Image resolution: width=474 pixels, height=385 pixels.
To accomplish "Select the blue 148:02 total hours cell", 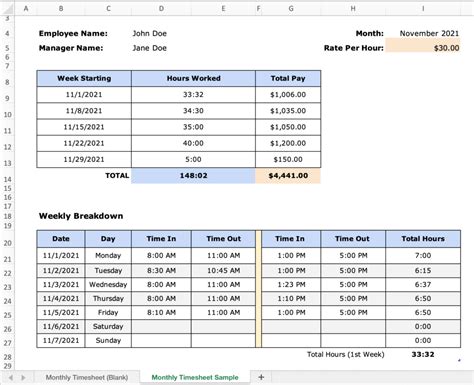I will click(193, 176).
